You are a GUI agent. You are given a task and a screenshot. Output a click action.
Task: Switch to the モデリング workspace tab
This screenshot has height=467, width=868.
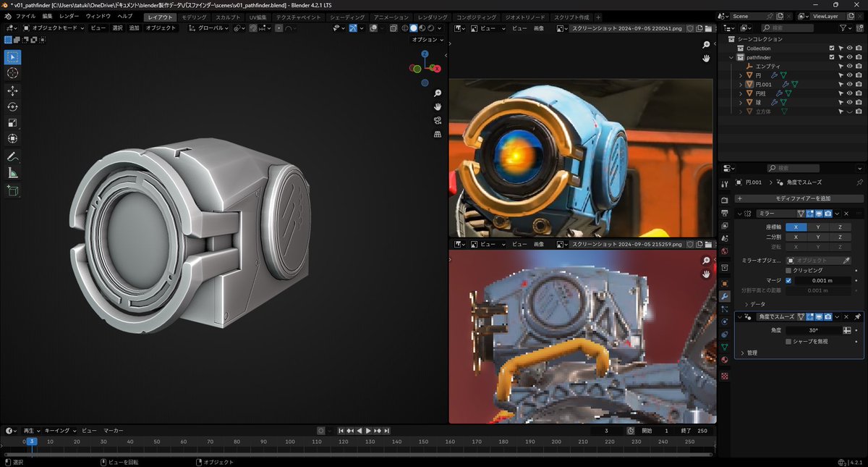pos(193,17)
